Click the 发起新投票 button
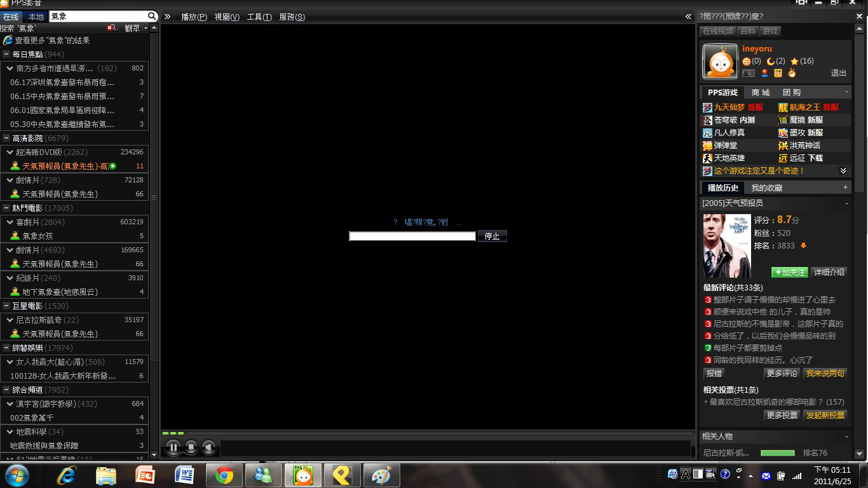The height and width of the screenshot is (488, 868). pos(825,416)
